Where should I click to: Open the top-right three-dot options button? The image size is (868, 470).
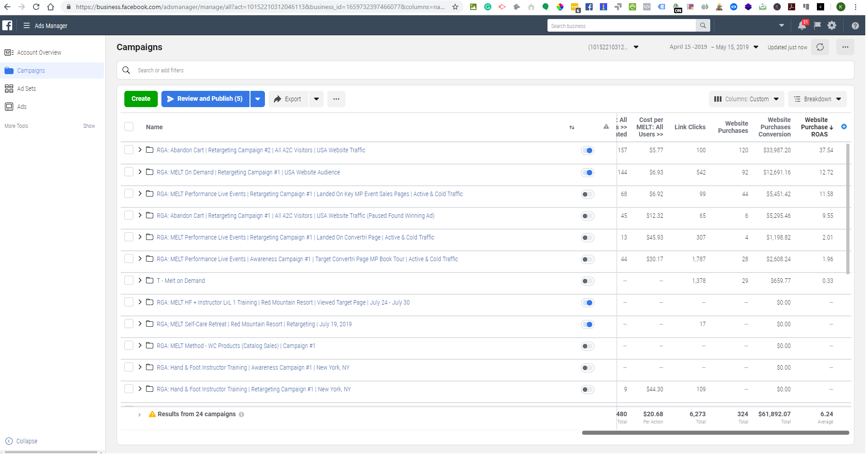coord(845,47)
